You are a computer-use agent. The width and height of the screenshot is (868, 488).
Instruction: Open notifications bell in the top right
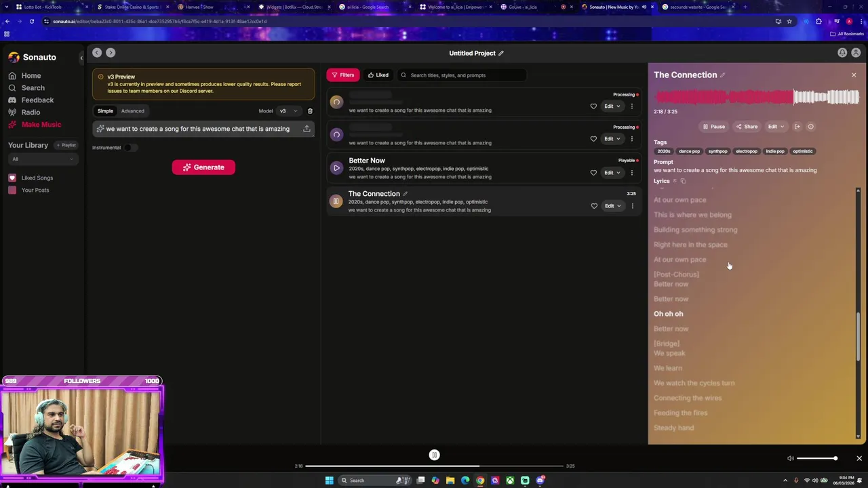pyautogui.click(x=842, y=53)
